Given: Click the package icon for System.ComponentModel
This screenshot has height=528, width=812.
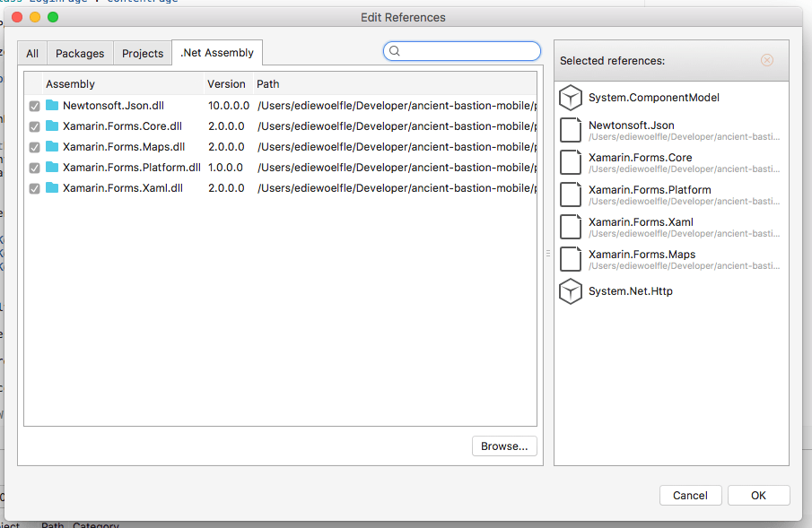Looking at the screenshot, I should click(x=570, y=98).
